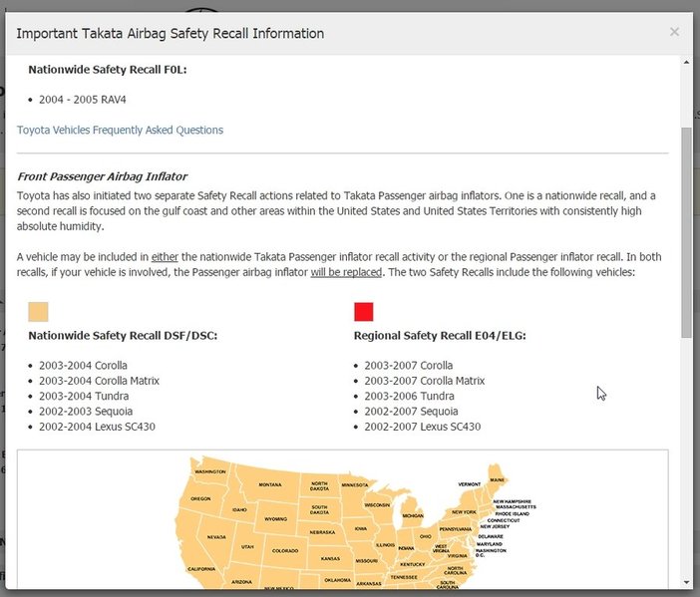Click the 2004 - 2005 RAV4 list item
Image resolution: width=700 pixels, height=597 pixels.
83,100
